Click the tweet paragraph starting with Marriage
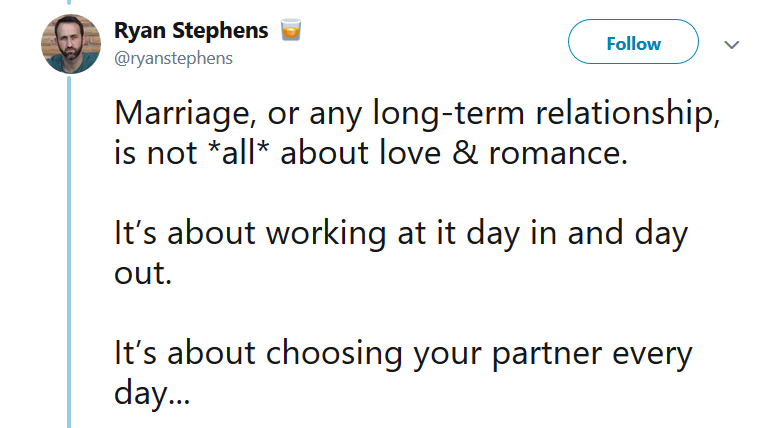Screen dimensions: 764x428 (417, 133)
